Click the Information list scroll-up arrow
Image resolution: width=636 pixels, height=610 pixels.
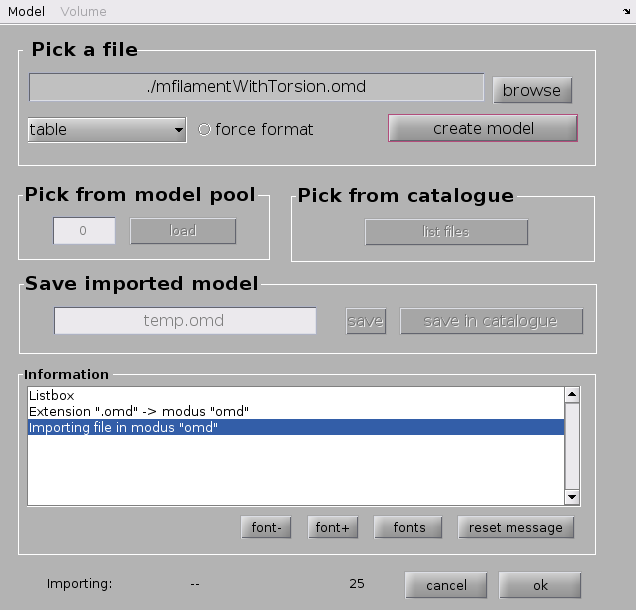pos(572,395)
